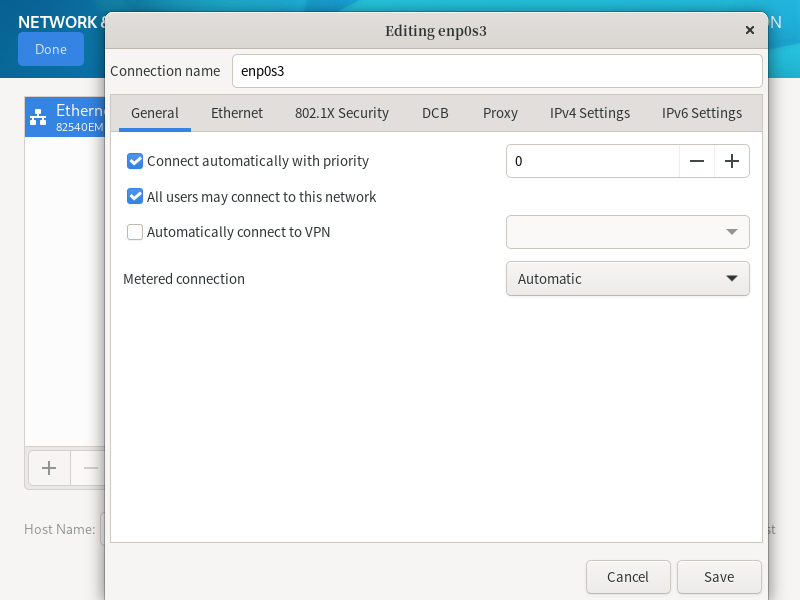
Task: Open the IPv4 Settings tab
Action: coord(590,113)
